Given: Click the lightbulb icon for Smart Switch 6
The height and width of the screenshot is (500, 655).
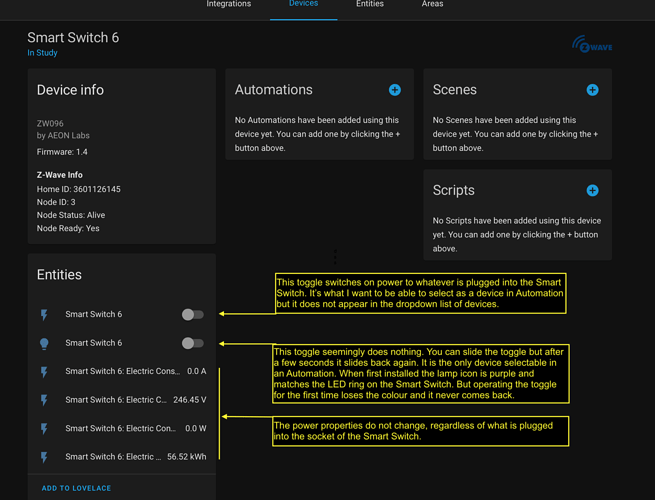Looking at the screenshot, I should click(x=44, y=343).
